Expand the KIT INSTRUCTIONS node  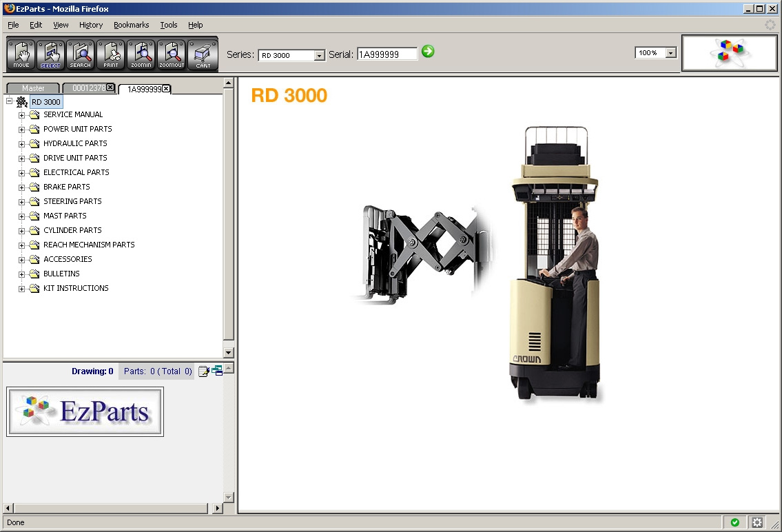click(21, 289)
